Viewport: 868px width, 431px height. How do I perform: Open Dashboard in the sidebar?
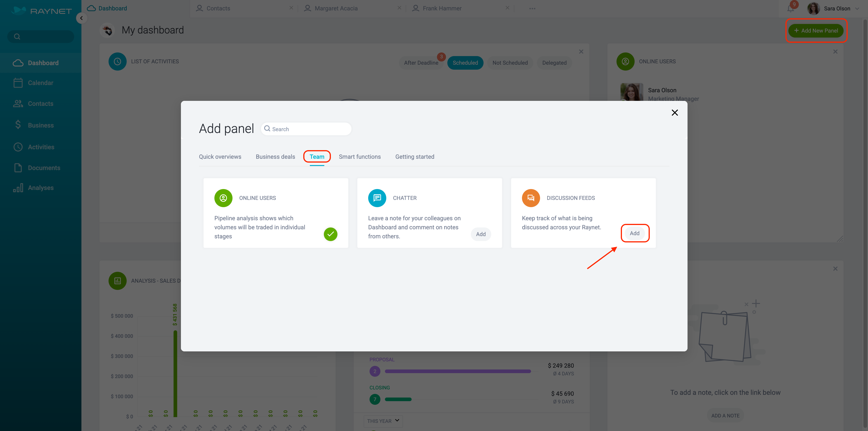click(40, 63)
